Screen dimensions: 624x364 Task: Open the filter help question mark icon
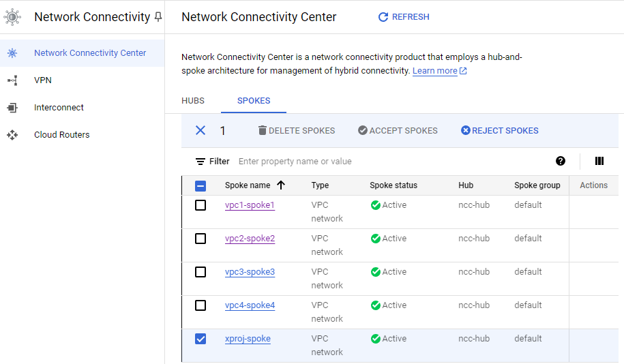561,162
